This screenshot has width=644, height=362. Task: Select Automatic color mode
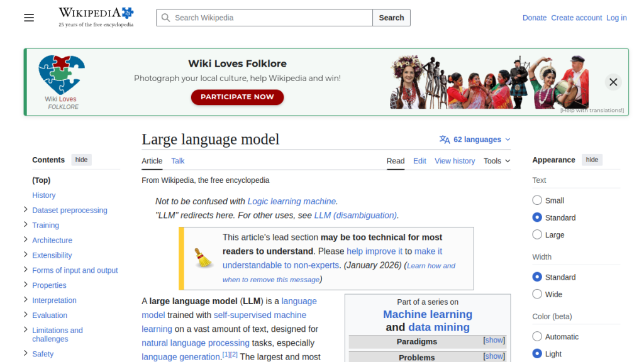point(537,337)
